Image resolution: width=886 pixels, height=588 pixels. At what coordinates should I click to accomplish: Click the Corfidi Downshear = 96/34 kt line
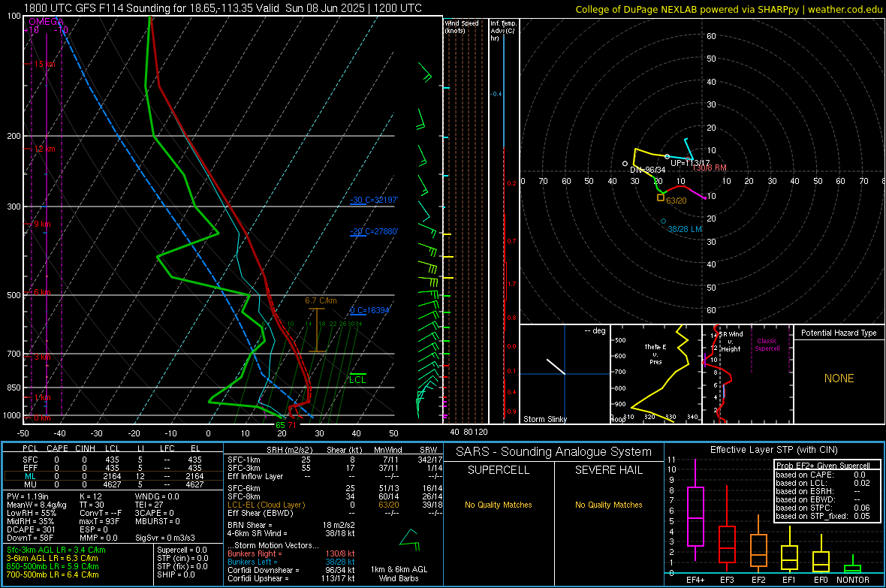291,570
